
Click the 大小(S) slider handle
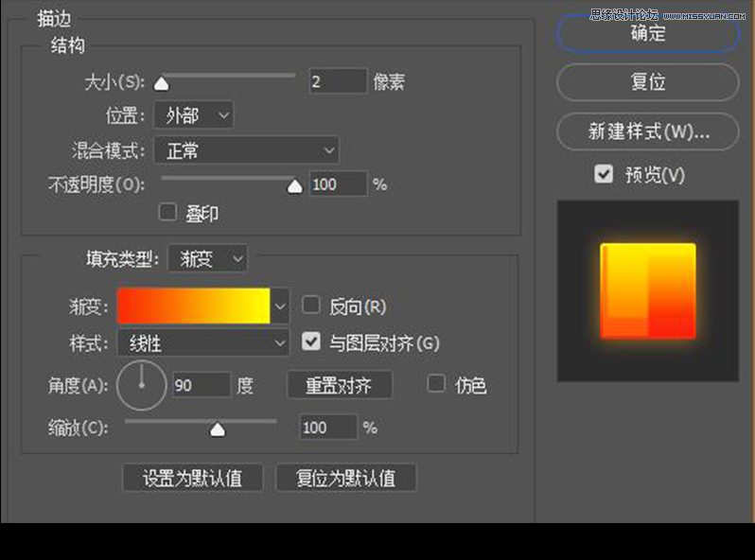point(161,84)
